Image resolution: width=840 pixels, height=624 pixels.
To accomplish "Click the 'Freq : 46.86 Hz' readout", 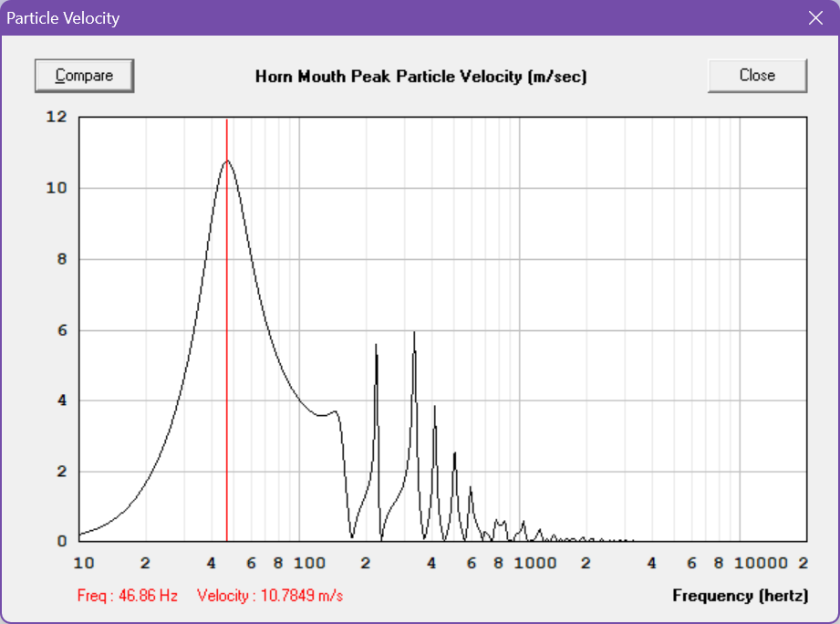I will point(128,596).
